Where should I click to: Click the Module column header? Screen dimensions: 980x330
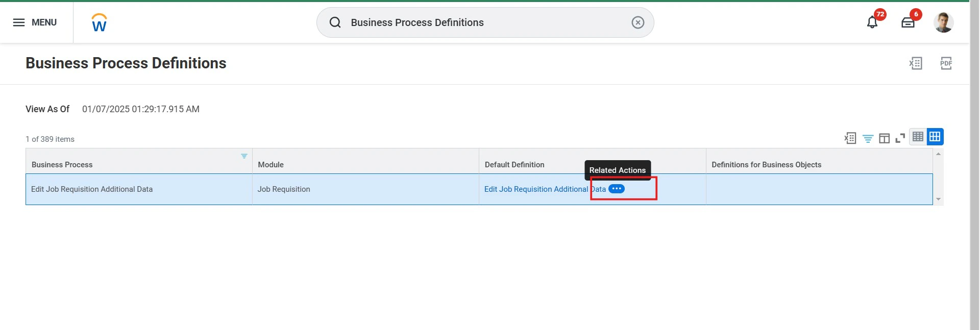click(365, 161)
